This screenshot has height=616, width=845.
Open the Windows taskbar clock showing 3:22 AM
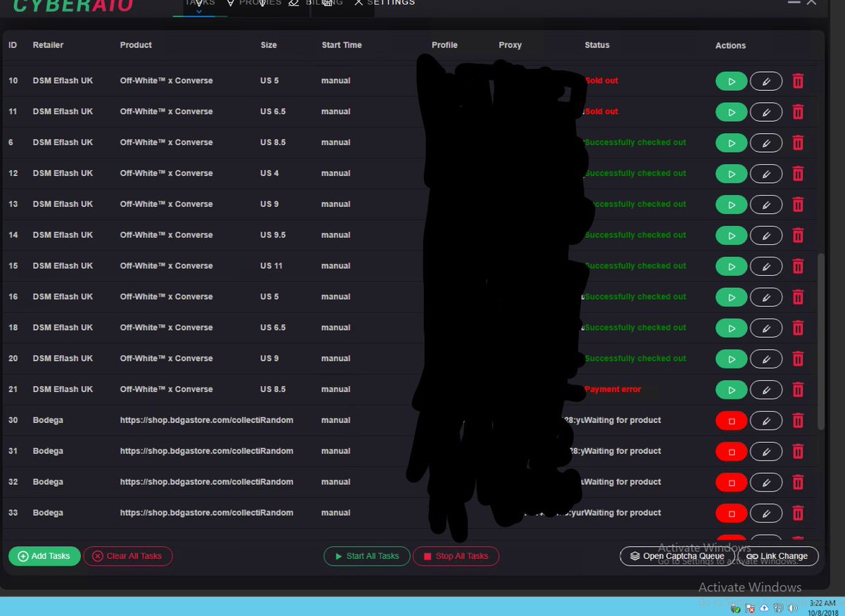(x=822, y=608)
